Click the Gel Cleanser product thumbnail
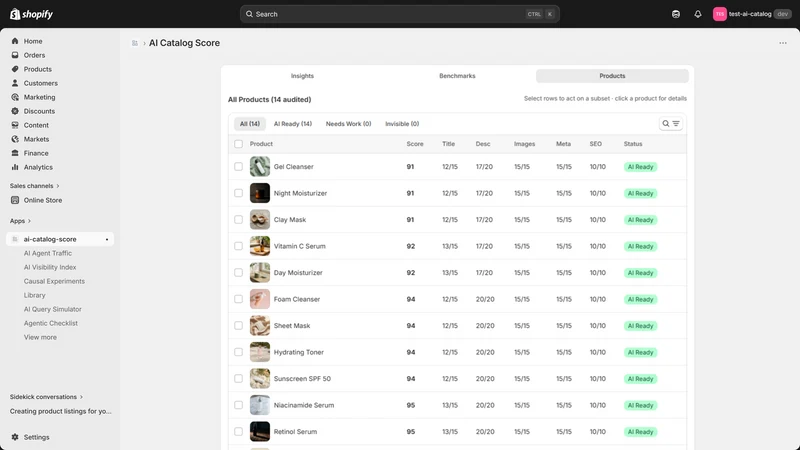This screenshot has width=800, height=450. point(260,166)
